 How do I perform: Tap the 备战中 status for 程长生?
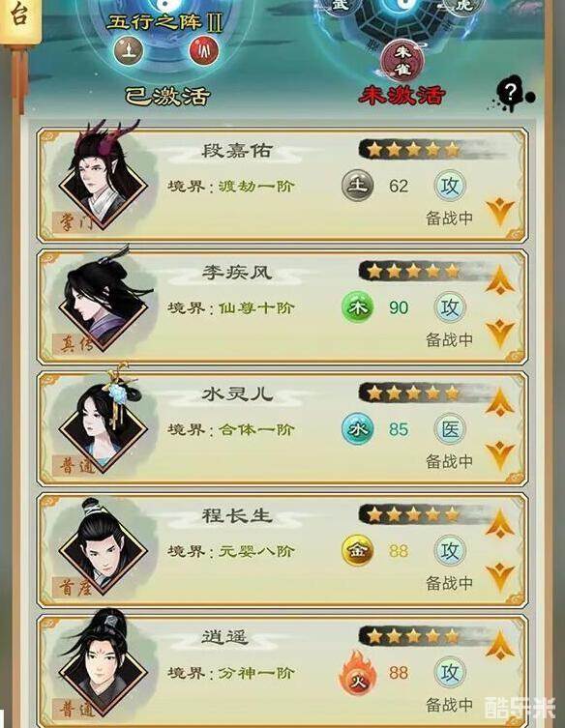click(449, 583)
